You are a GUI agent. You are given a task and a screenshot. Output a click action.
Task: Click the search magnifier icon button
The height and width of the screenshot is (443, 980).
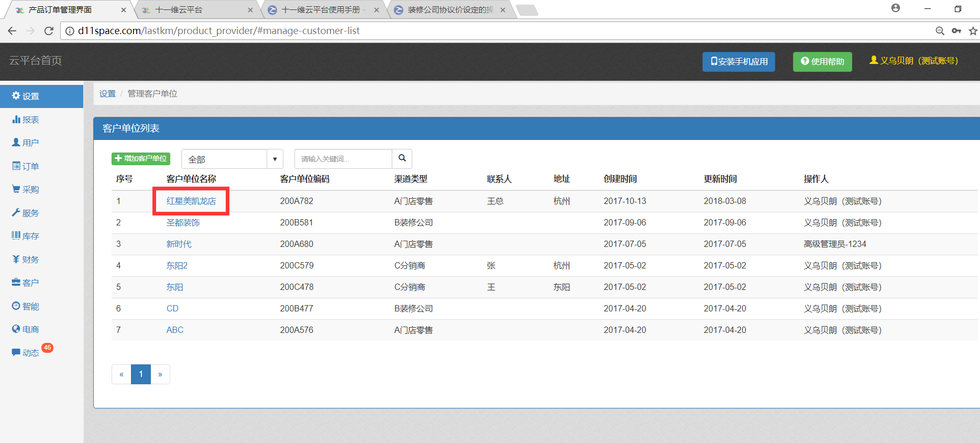tap(402, 158)
